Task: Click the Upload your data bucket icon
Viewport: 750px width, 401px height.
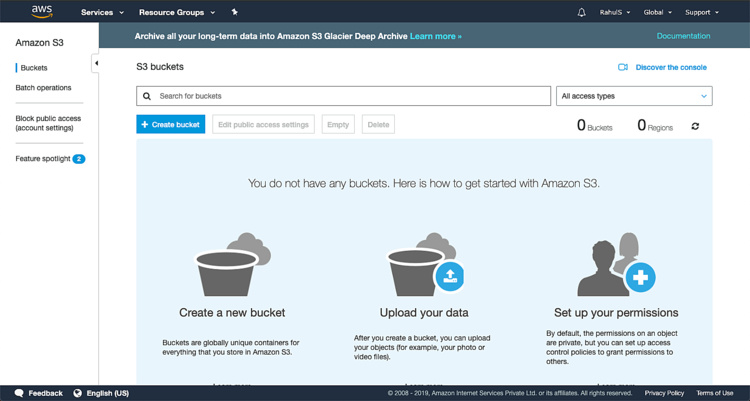Action: pyautogui.click(x=427, y=264)
